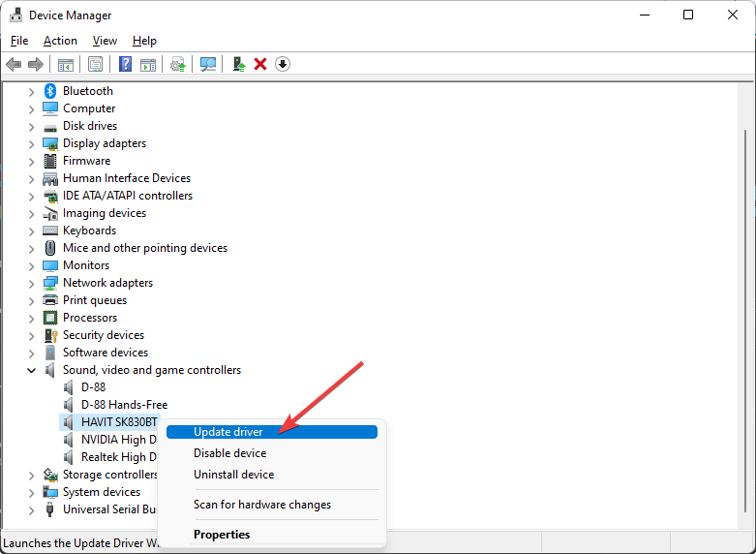Select Processors label in tree
This screenshot has height=554, width=756.
click(x=90, y=318)
